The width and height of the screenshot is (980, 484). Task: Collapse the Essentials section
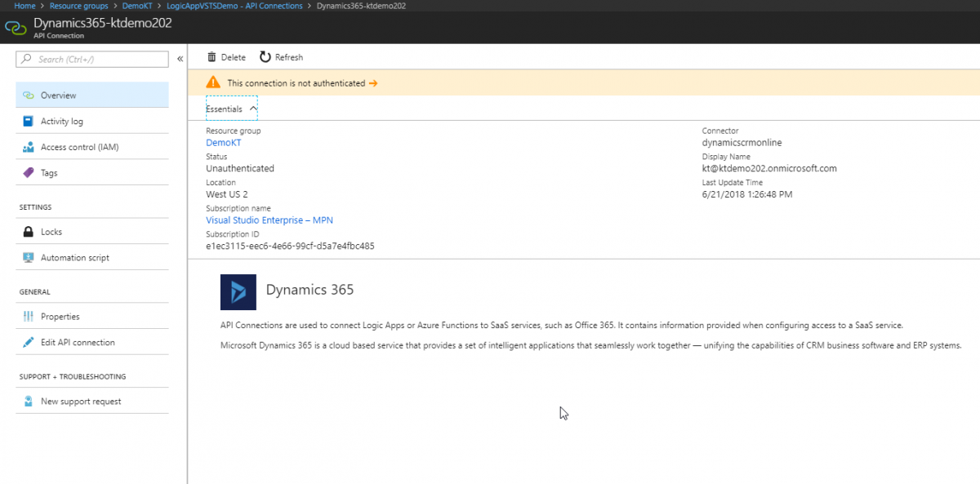(232, 109)
